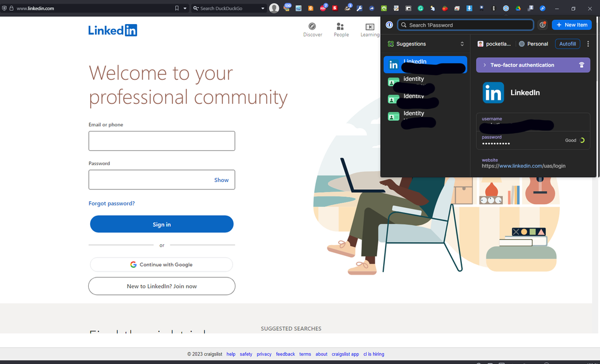Open the 1Password notifications icon with red dot
600x364 pixels.
click(x=542, y=25)
